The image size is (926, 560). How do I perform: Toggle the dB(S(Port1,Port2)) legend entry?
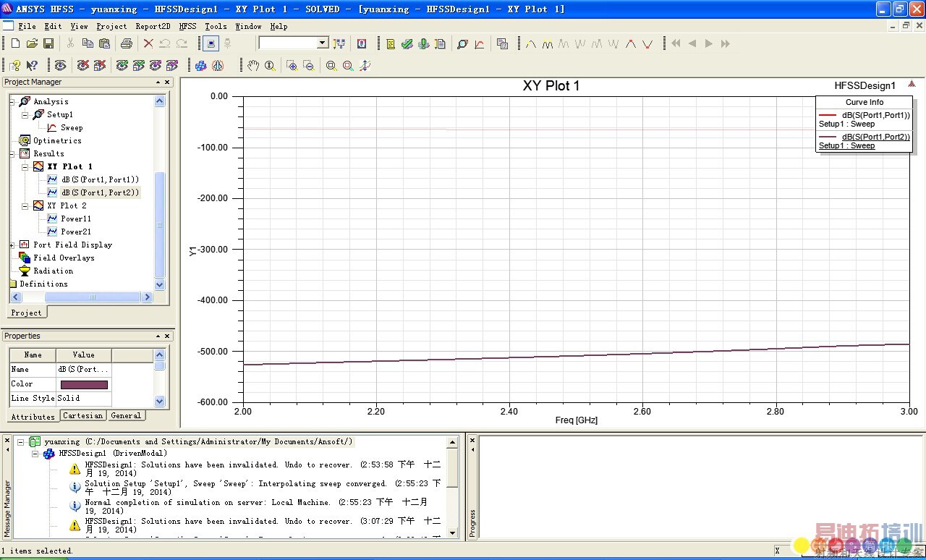(x=875, y=137)
